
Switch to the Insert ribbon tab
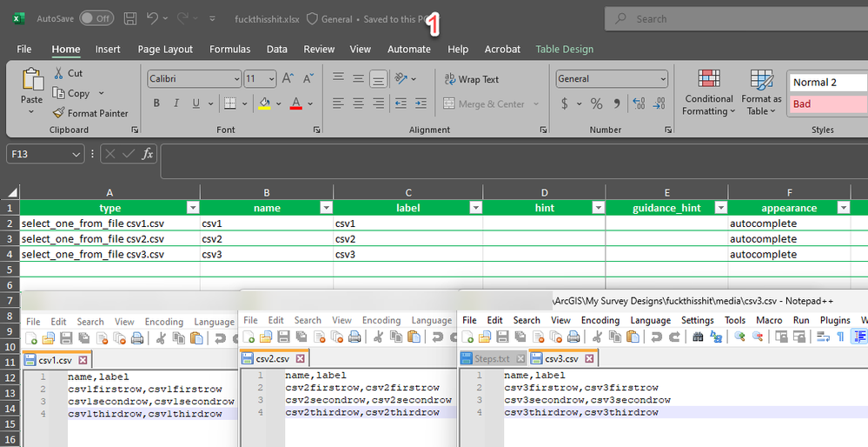(108, 50)
